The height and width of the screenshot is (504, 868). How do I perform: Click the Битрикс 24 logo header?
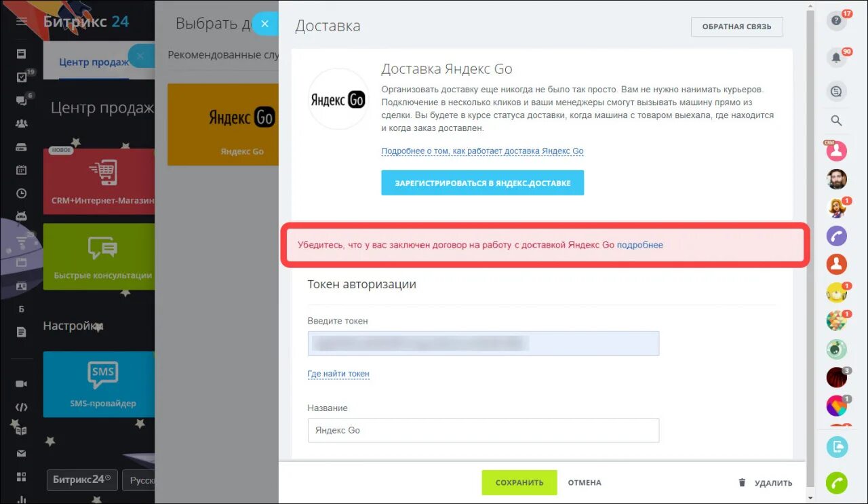point(85,21)
